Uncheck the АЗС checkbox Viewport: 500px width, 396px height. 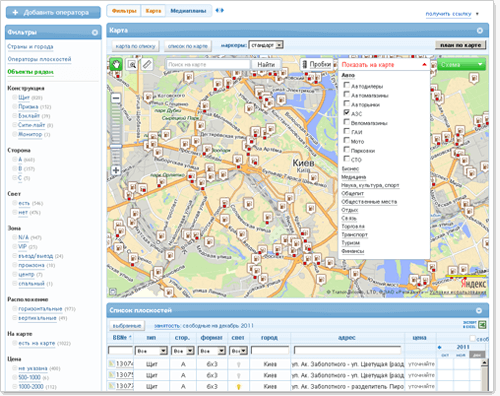tap(347, 112)
